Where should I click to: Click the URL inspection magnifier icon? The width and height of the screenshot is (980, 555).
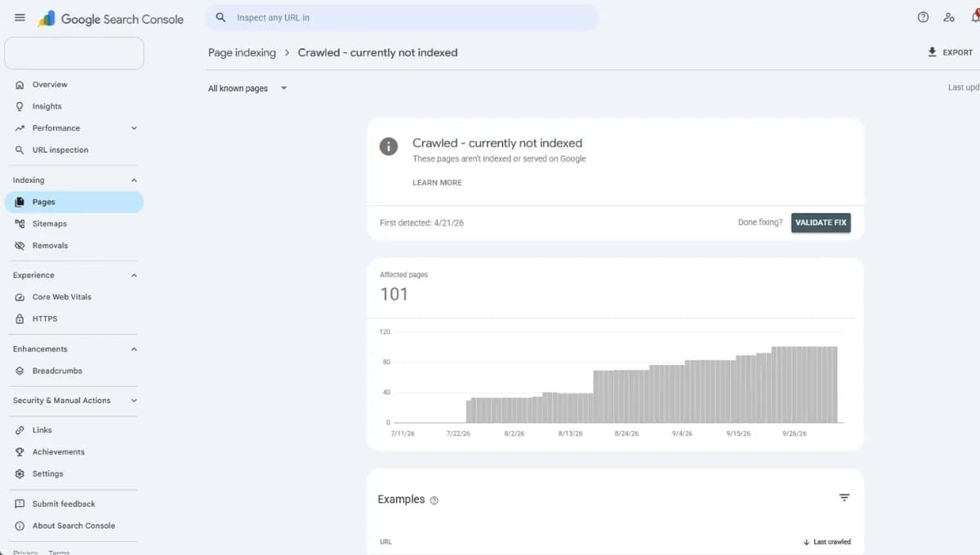tap(20, 150)
